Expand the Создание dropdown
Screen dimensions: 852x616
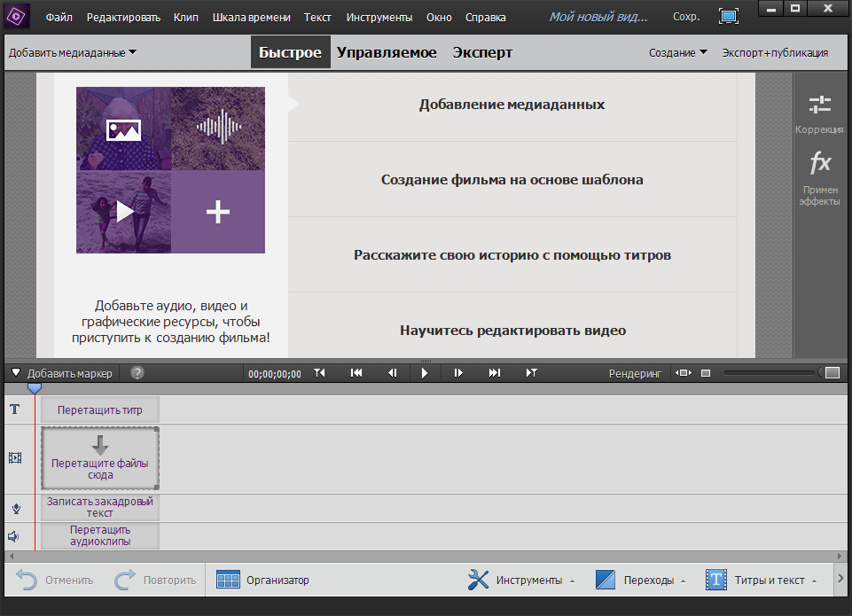point(677,52)
